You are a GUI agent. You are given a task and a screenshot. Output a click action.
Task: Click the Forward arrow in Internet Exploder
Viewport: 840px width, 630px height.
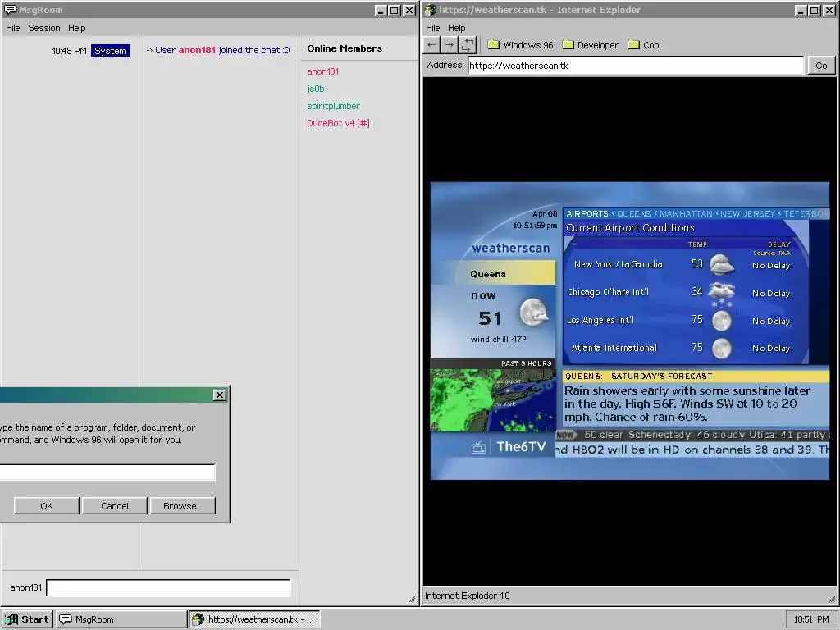pos(450,45)
